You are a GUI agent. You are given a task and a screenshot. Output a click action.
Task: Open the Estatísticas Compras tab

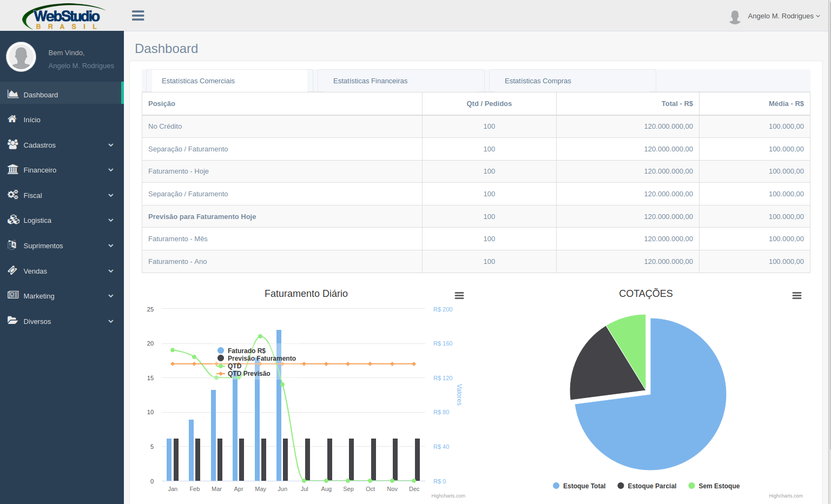(x=537, y=81)
